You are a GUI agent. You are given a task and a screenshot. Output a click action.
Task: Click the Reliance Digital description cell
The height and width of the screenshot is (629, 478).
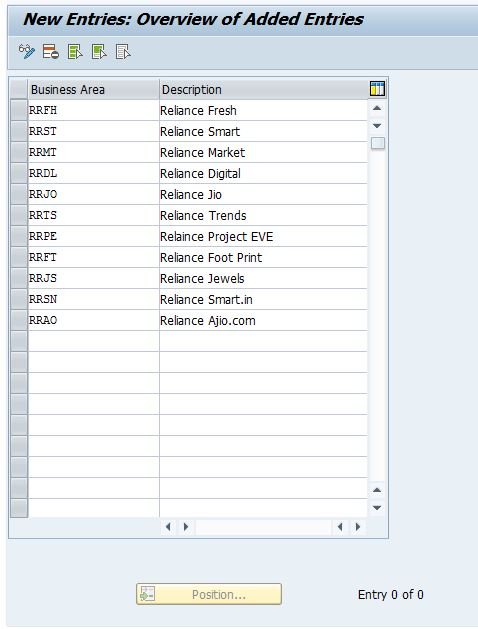point(263,173)
